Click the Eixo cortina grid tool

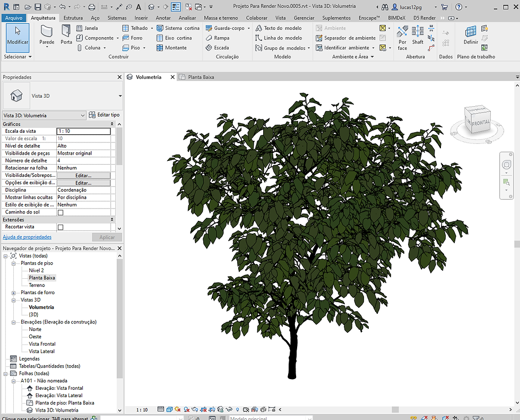pyautogui.click(x=174, y=38)
